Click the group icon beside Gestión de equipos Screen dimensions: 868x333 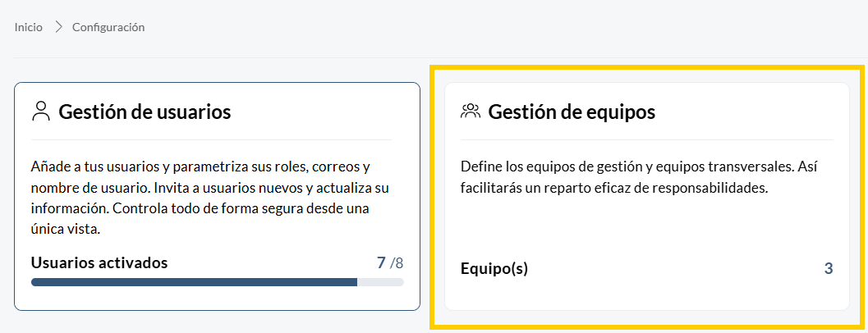point(471,112)
